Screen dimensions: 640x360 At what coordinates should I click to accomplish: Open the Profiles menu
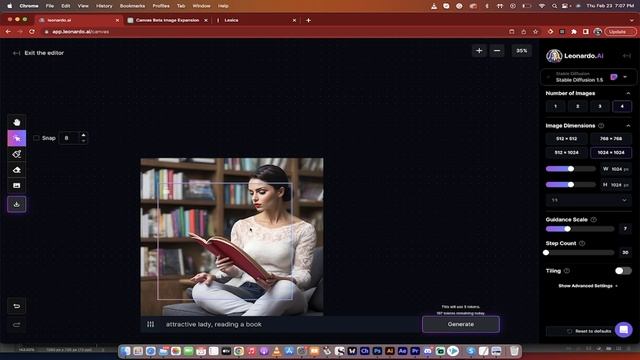[161, 6]
